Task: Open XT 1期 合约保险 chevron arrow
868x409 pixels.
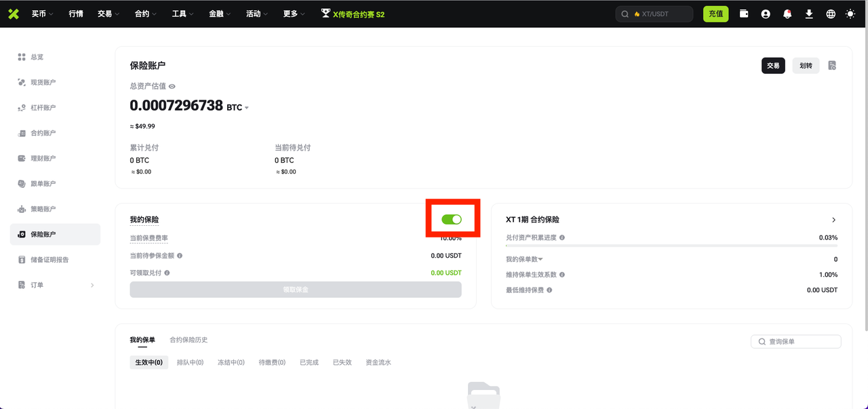Action: 833,220
